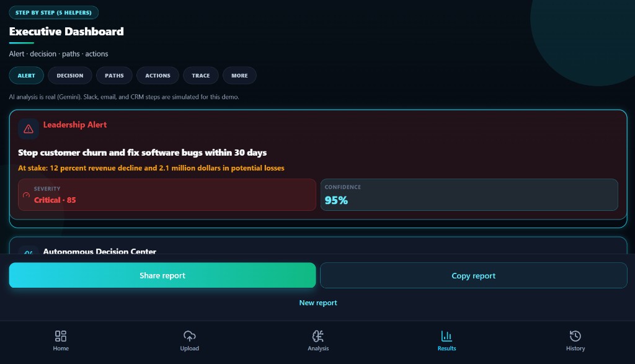Click the SEVERITY label
The width and height of the screenshot is (635, 364).
click(x=47, y=189)
